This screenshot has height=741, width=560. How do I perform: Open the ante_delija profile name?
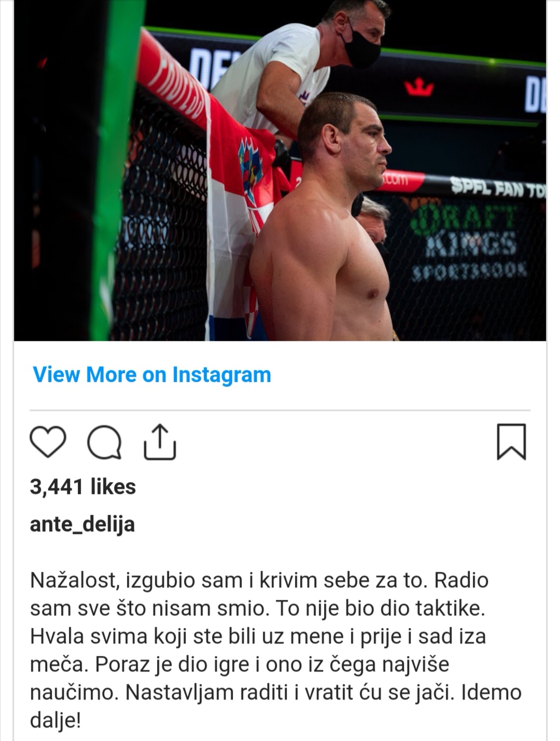(x=82, y=524)
